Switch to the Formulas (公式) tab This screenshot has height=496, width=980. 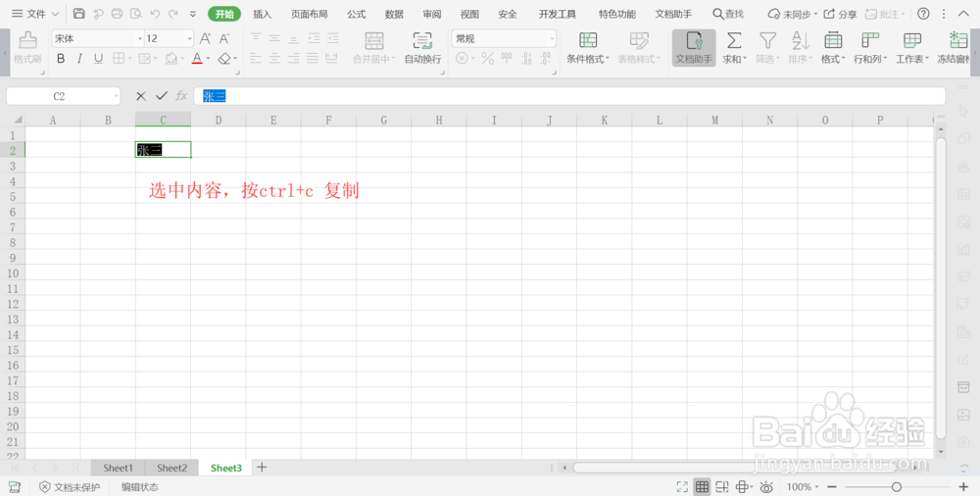coord(357,14)
